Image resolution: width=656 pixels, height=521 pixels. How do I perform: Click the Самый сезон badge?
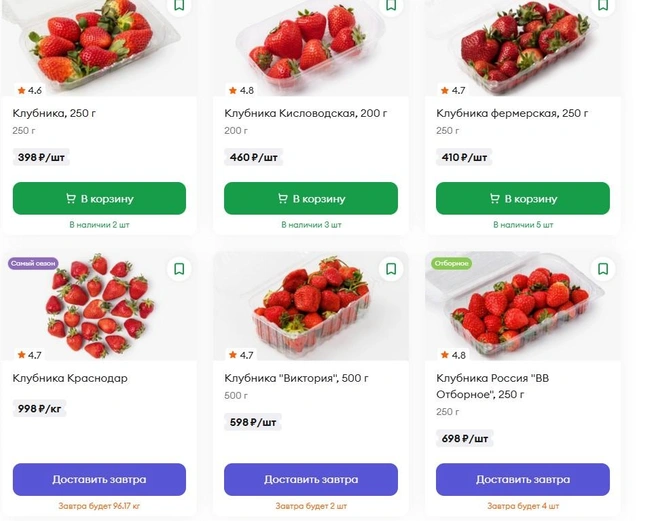pyautogui.click(x=33, y=263)
